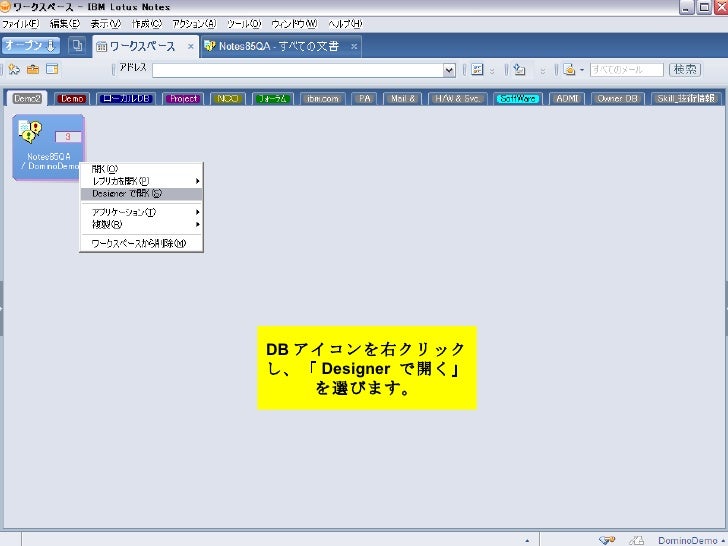
Task: Select the red Demo workspace tab
Action: click(72, 98)
